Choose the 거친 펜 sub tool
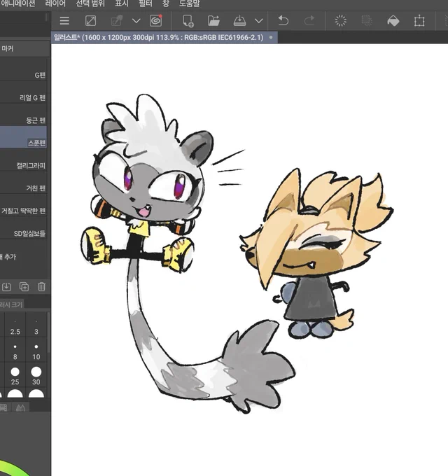The width and height of the screenshot is (448, 476). (x=23, y=183)
